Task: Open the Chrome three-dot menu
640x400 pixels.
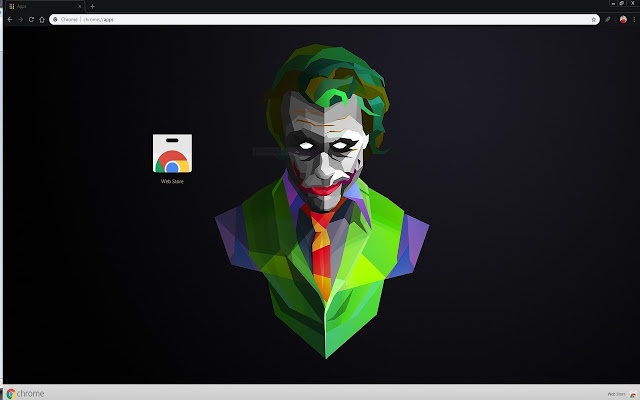Action: click(x=633, y=19)
